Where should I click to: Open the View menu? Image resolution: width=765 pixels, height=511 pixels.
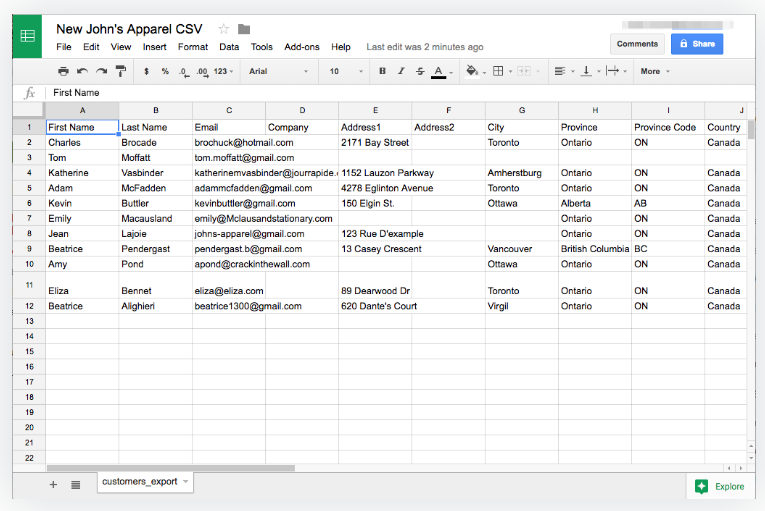click(121, 47)
